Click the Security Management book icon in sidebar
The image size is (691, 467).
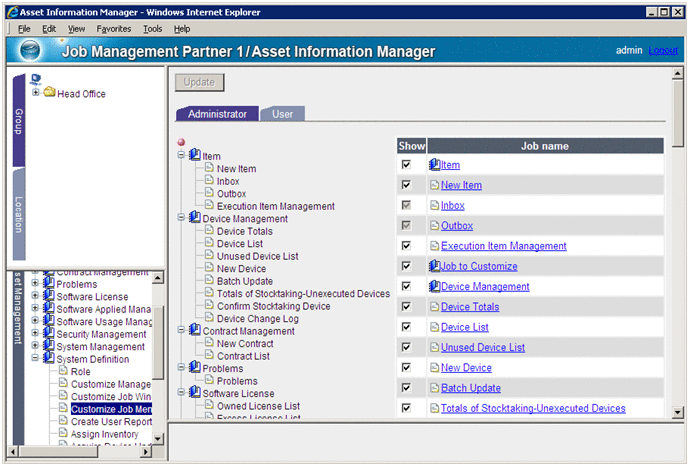point(48,334)
